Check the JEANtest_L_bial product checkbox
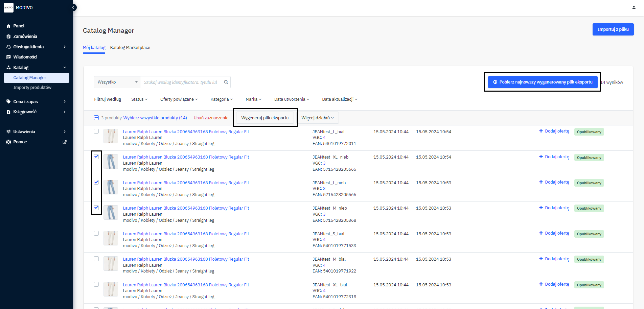 coord(96,131)
